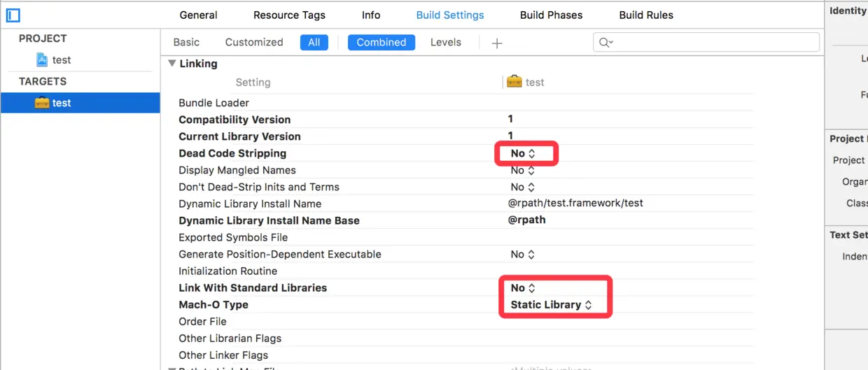This screenshot has width=868, height=370.
Task: Toggle the navigator sidebar panel icon
Action: 13,15
